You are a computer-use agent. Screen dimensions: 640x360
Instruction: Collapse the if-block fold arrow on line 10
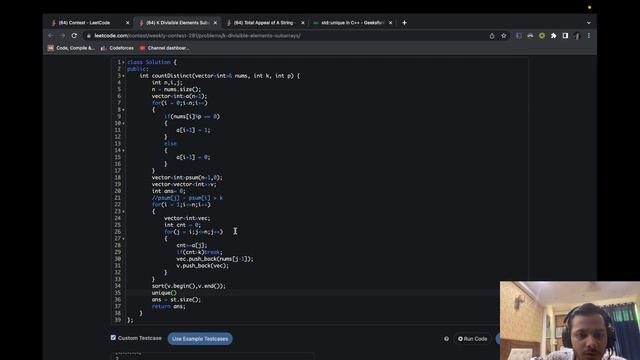pos(124,123)
